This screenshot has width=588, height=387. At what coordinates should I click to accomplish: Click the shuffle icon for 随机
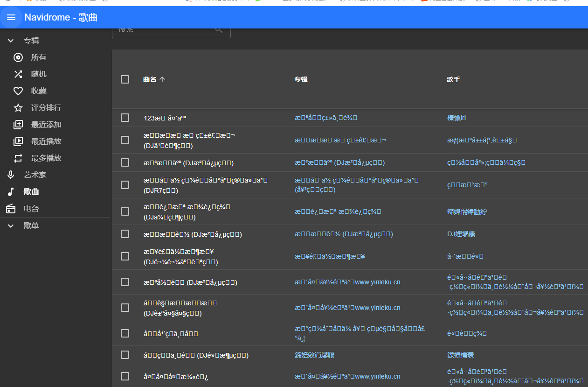click(x=18, y=74)
